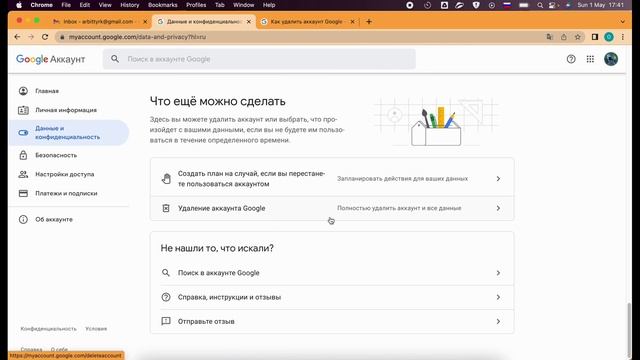Image resolution: width=640 pixels, height=360 pixels.
Task: Click the site lock icon in address bar
Action: point(62,37)
